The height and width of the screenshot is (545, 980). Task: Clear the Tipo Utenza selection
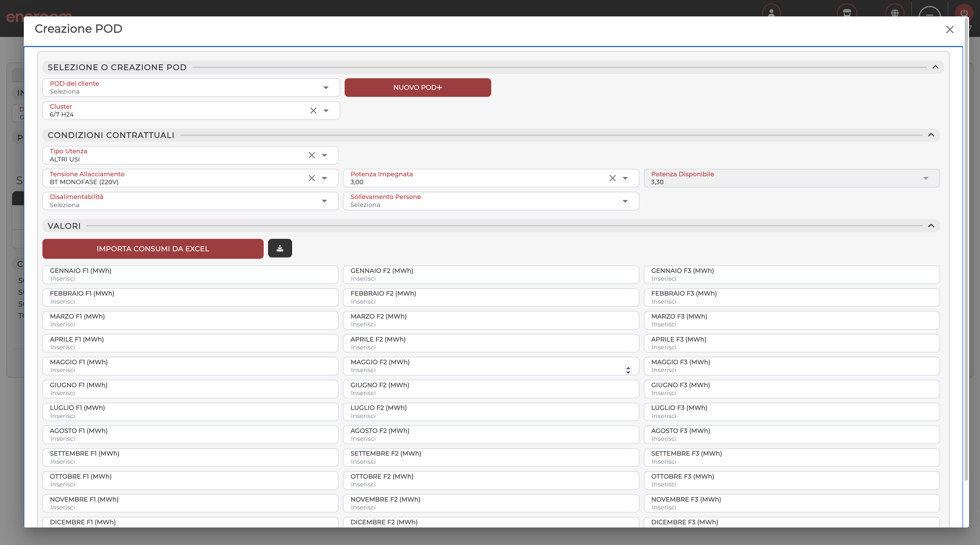pos(312,155)
